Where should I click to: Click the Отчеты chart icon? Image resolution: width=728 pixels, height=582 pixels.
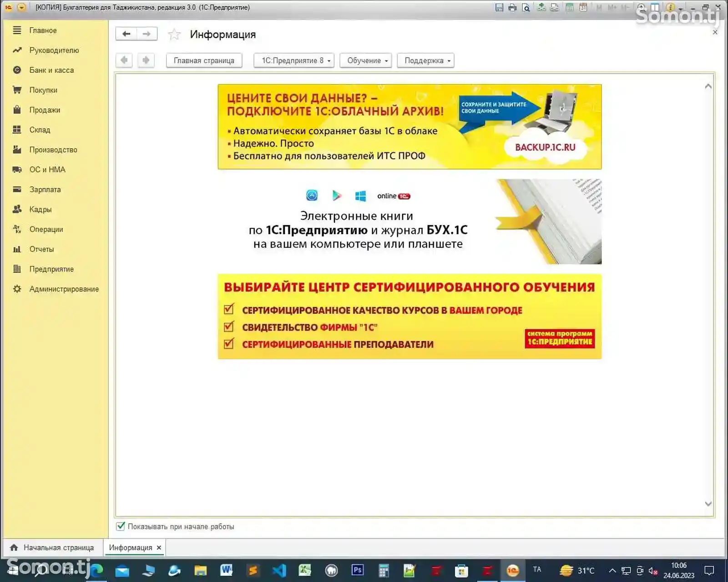(17, 249)
